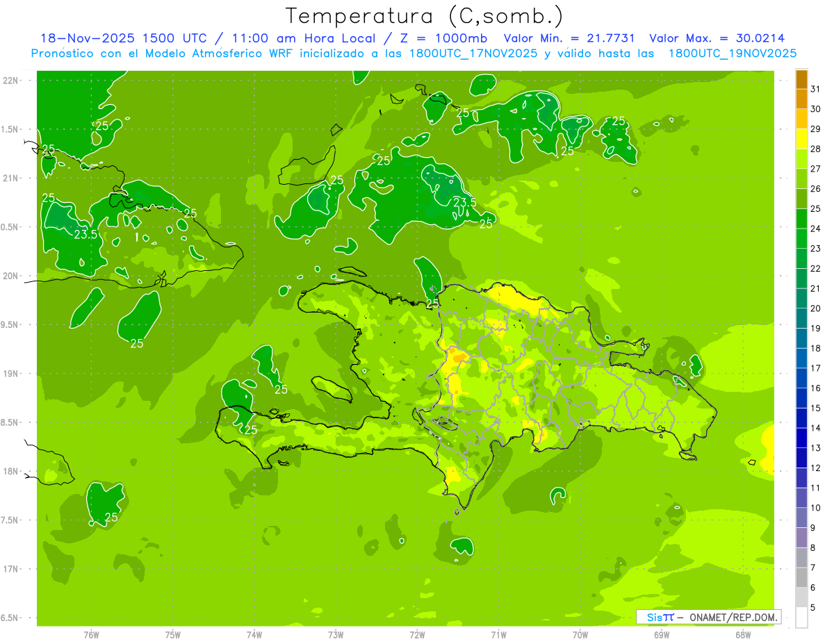Click the chart title "Temperatura (C,somb.)"

[x=425, y=15]
